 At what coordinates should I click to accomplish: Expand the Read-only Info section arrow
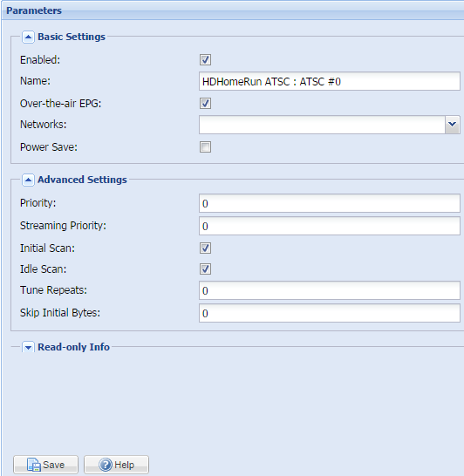pyautogui.click(x=28, y=347)
